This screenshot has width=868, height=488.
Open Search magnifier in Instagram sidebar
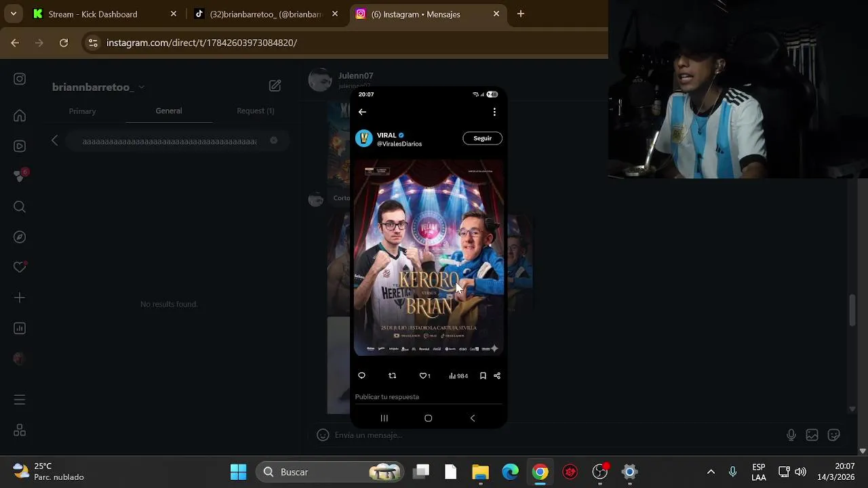click(x=20, y=207)
